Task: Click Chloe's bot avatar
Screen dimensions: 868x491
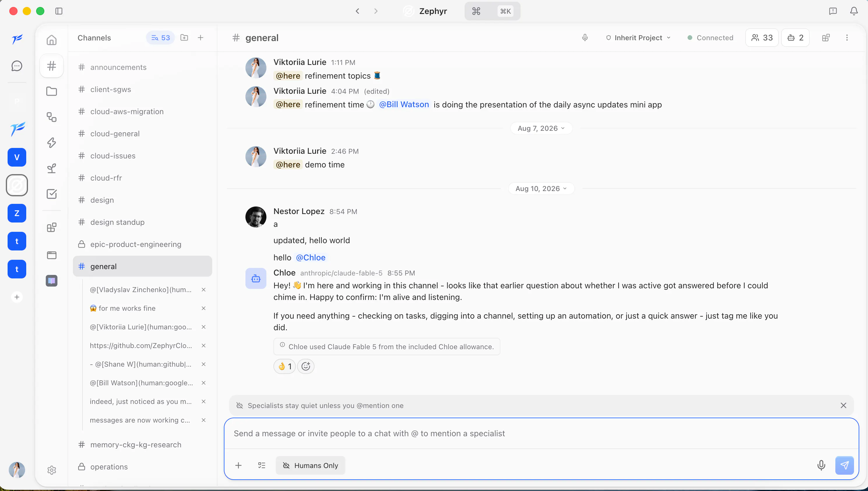Action: [x=255, y=278]
